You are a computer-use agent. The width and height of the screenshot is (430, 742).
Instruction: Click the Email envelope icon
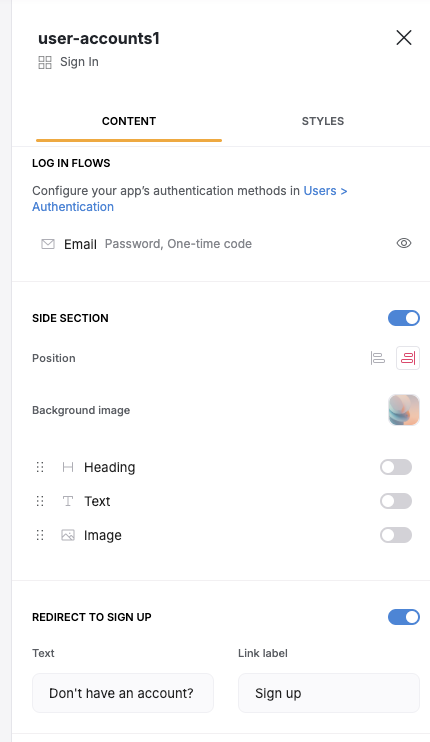coord(48,244)
